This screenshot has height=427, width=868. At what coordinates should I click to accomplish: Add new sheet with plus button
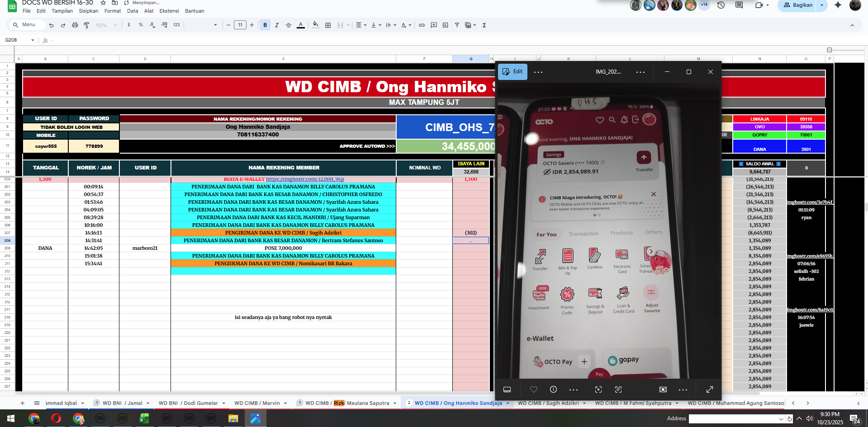coord(22,403)
